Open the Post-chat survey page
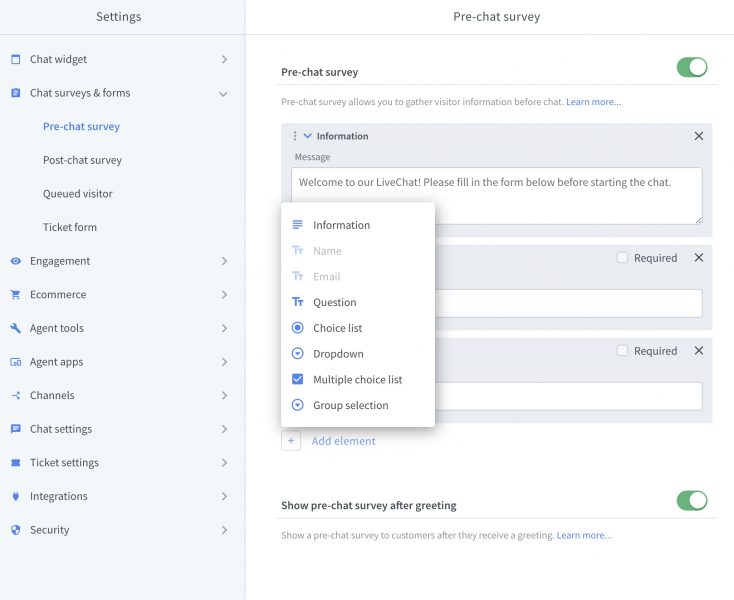The image size is (734, 600). [x=82, y=160]
